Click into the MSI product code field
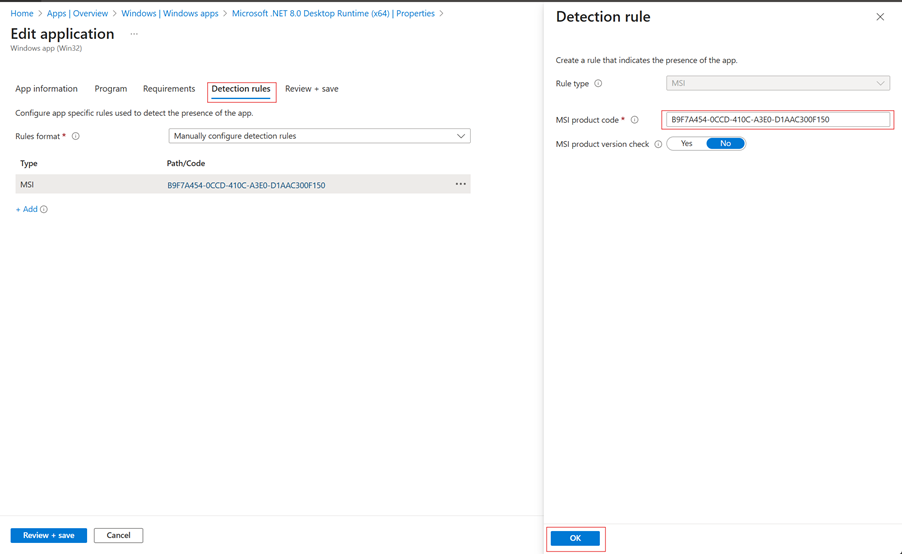Viewport: 902px width, 554px height. (x=778, y=120)
